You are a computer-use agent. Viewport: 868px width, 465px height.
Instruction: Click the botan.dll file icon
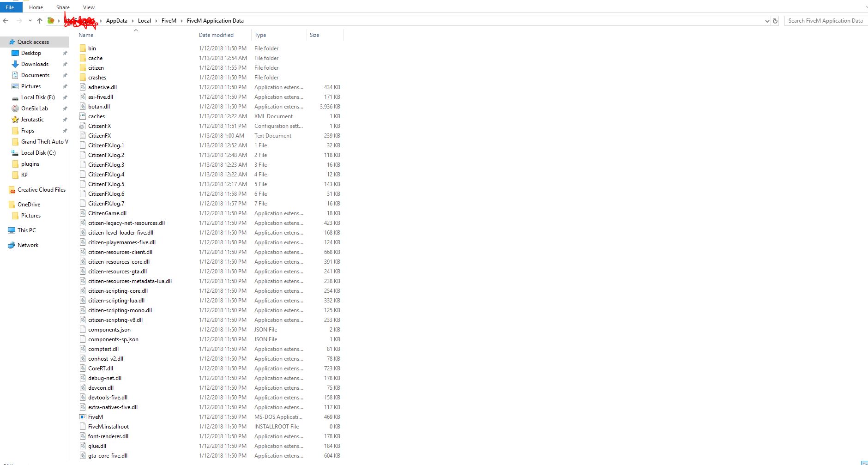[x=83, y=106]
